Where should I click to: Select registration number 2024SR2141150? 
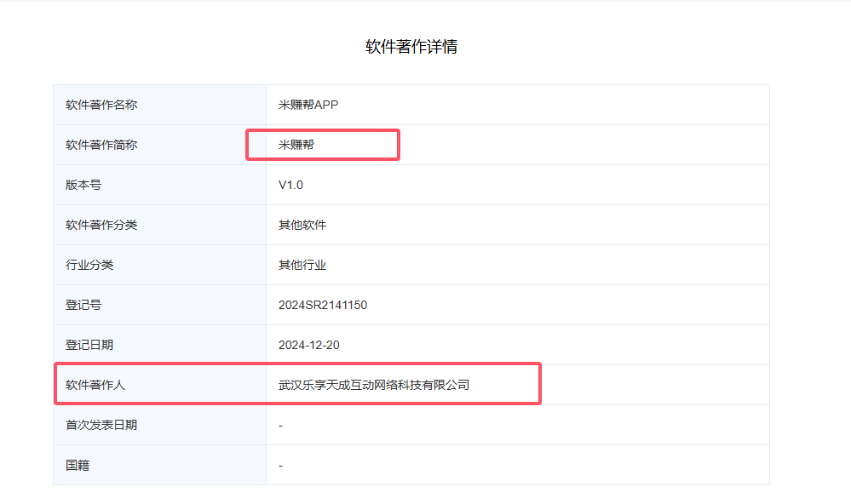coord(323,305)
